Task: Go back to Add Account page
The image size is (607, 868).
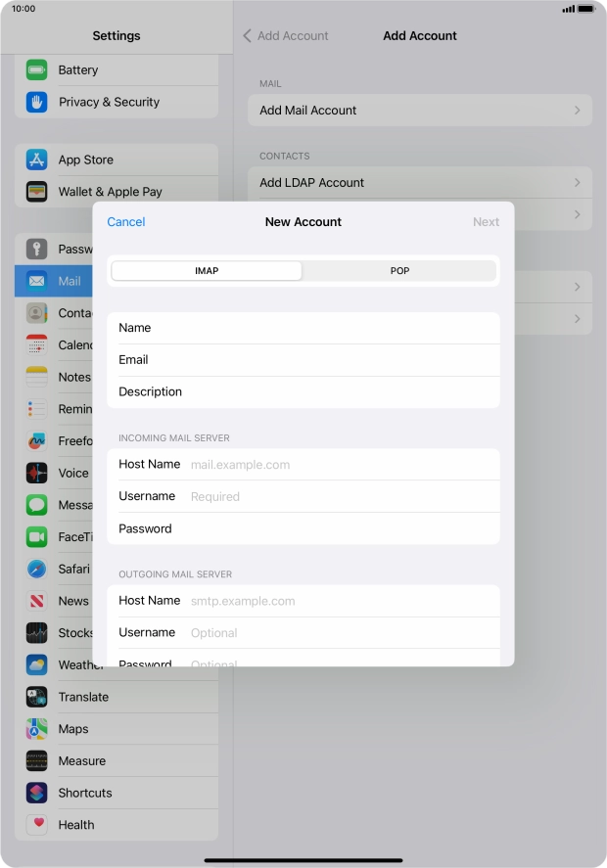Action: [286, 36]
